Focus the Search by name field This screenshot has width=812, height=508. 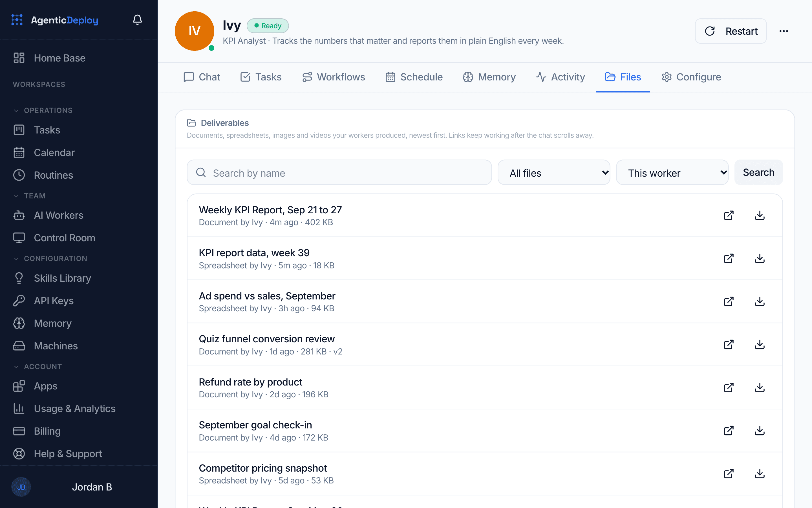339,173
